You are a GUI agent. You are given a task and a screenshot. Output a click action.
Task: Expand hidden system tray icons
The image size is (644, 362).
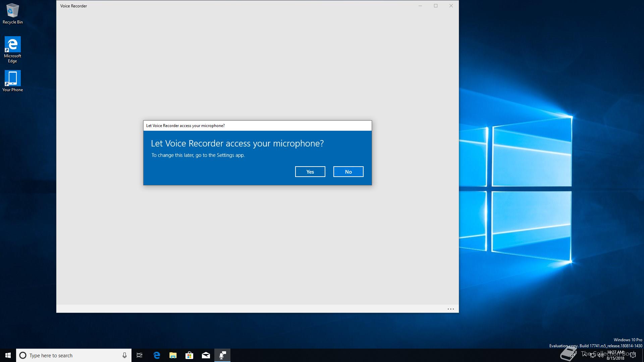tap(585, 355)
